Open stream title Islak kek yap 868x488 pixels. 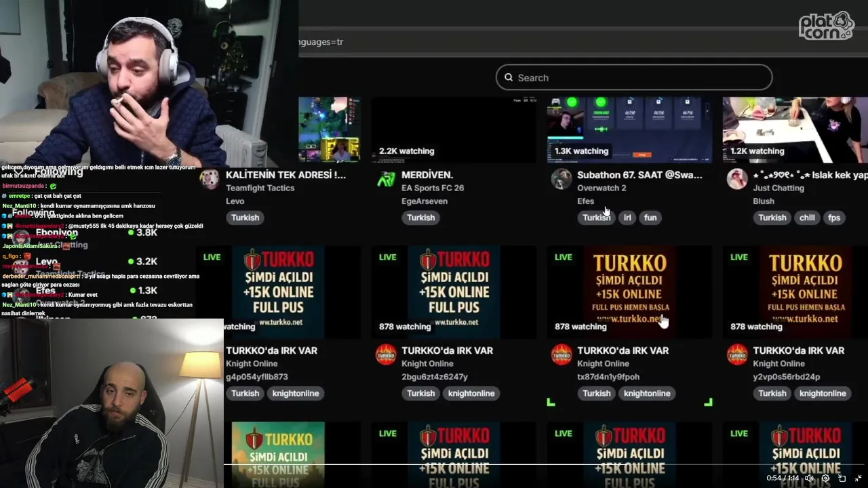pyautogui.click(x=810, y=175)
